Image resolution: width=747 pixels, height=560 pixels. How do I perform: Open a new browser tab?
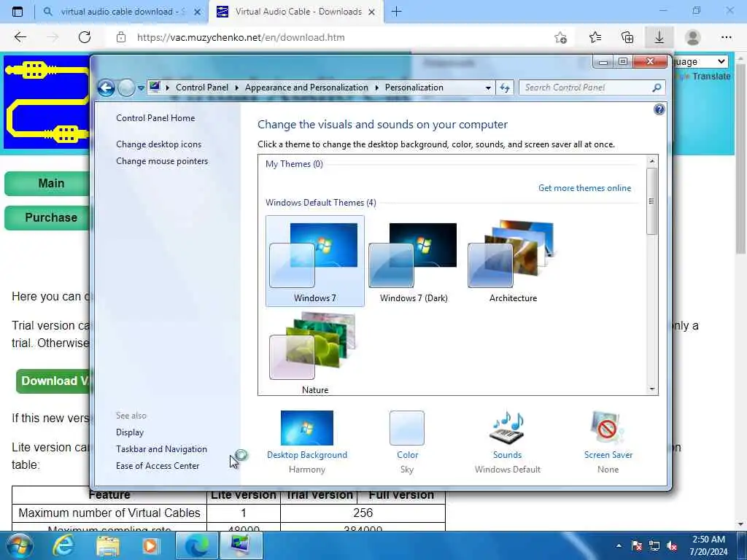[396, 12]
